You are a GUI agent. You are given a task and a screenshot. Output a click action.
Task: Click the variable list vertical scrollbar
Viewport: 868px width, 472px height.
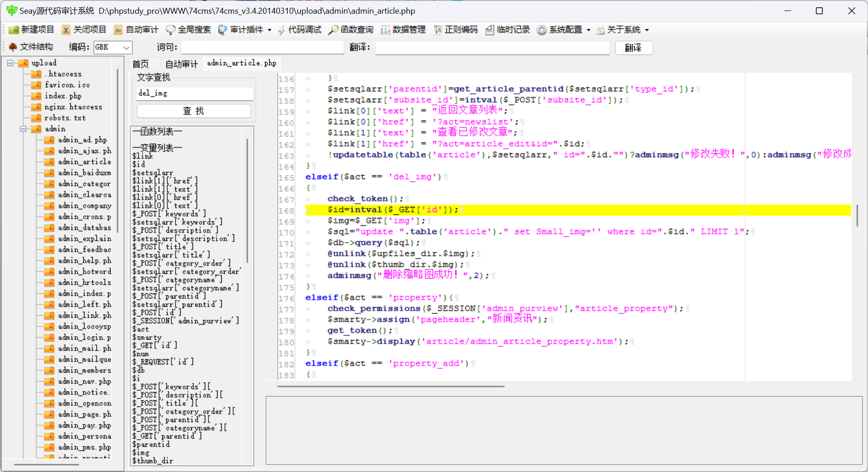click(247, 201)
